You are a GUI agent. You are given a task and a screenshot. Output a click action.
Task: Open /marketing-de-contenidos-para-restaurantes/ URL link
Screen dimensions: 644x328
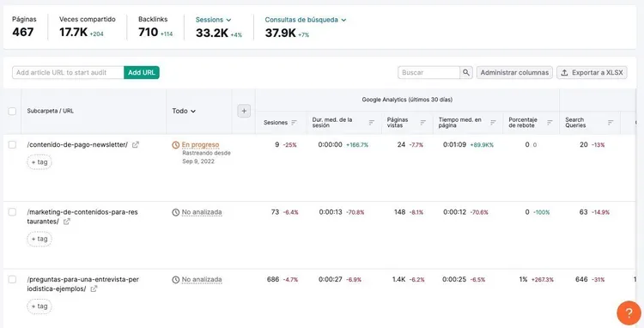click(82, 216)
